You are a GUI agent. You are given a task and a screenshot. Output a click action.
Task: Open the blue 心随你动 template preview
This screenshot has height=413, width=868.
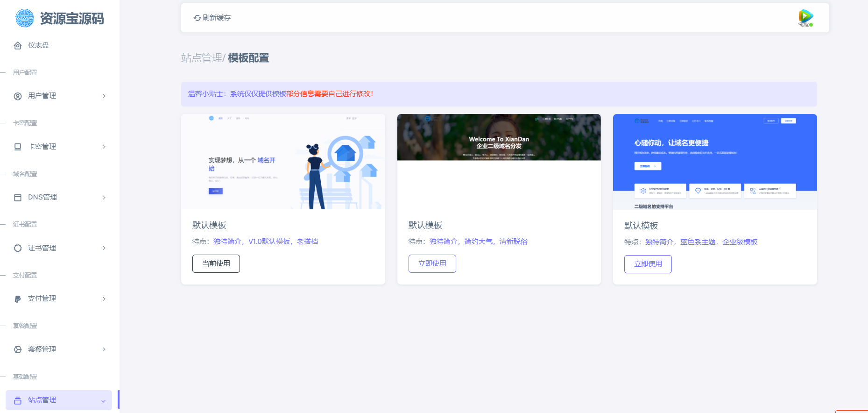click(x=715, y=162)
